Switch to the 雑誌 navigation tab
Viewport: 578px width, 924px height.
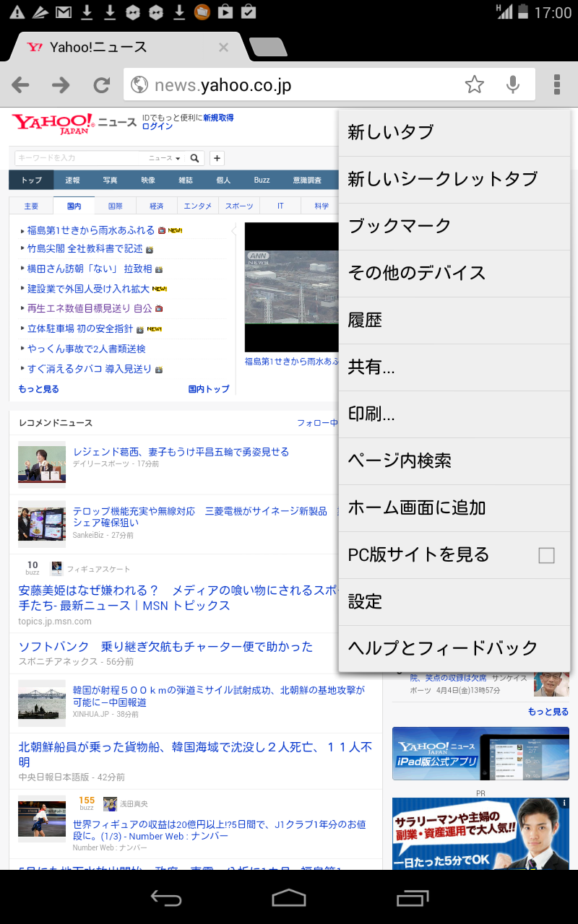click(x=186, y=180)
